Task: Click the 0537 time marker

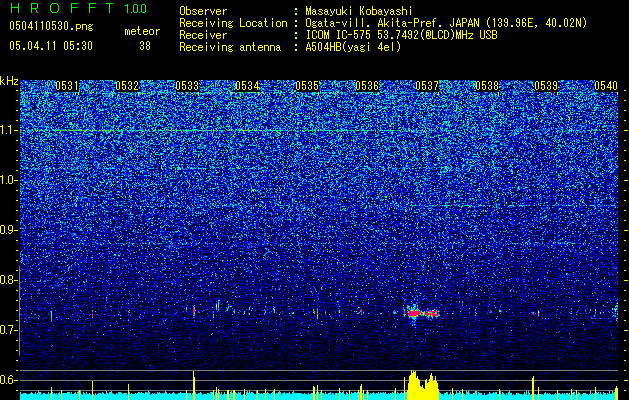Action: click(x=427, y=86)
